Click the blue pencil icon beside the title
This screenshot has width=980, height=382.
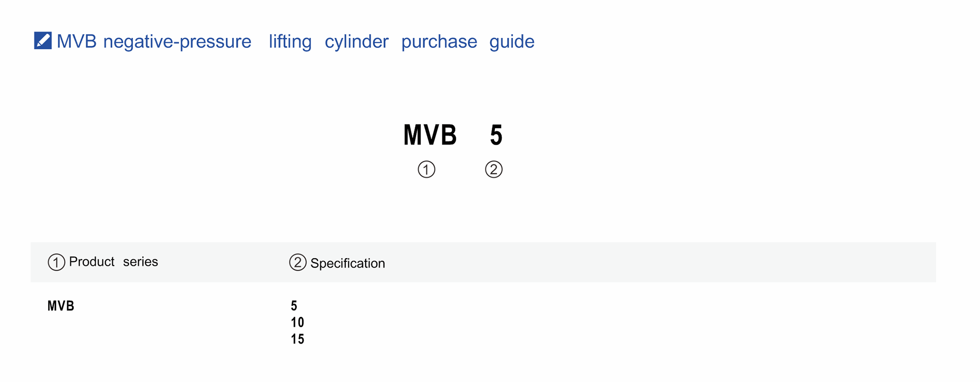coord(43,41)
